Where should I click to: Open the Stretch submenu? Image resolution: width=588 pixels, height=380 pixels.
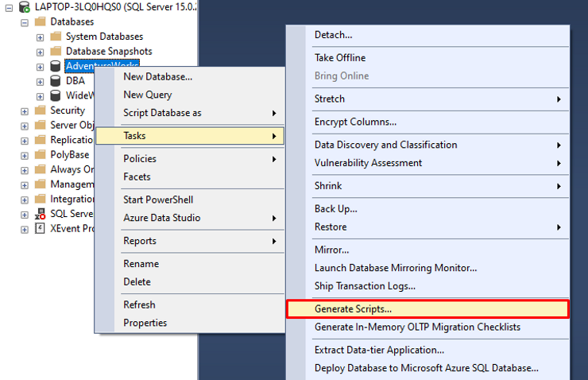(427, 99)
